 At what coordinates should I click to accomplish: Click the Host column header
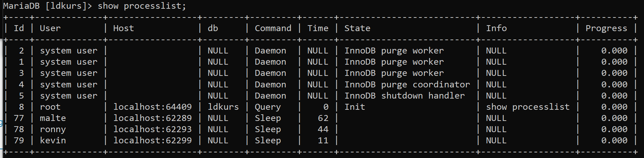pyautogui.click(x=123, y=28)
